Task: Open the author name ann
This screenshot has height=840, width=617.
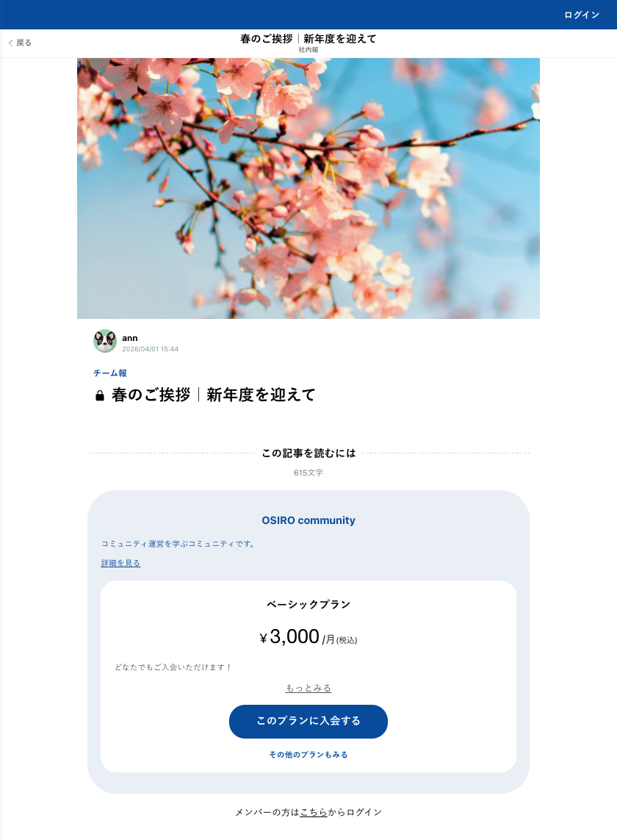Action: pyautogui.click(x=129, y=338)
